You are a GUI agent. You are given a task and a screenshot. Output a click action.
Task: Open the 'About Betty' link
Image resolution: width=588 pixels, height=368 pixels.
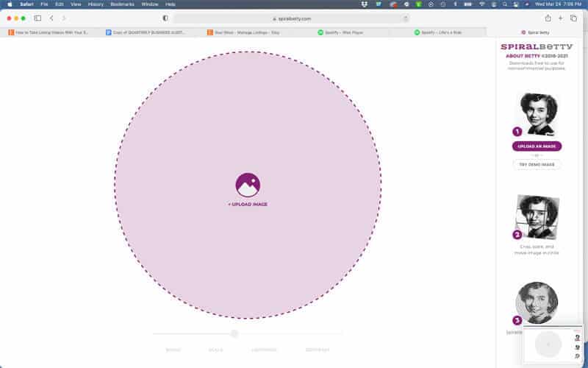523,56
